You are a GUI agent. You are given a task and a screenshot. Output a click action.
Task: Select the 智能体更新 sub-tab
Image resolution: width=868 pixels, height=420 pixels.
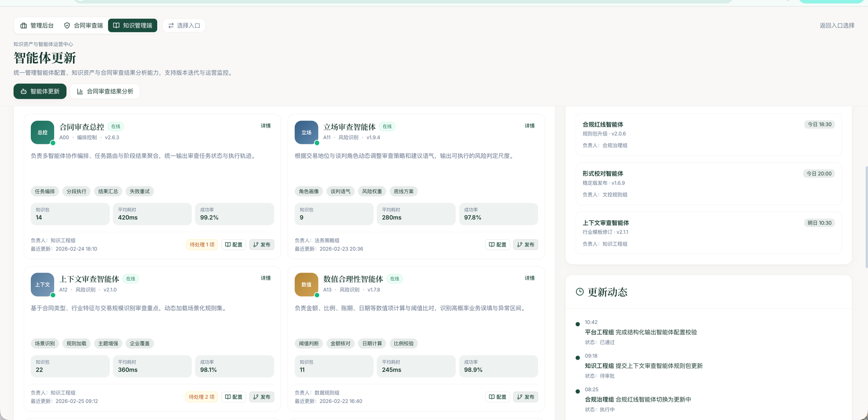pos(40,91)
